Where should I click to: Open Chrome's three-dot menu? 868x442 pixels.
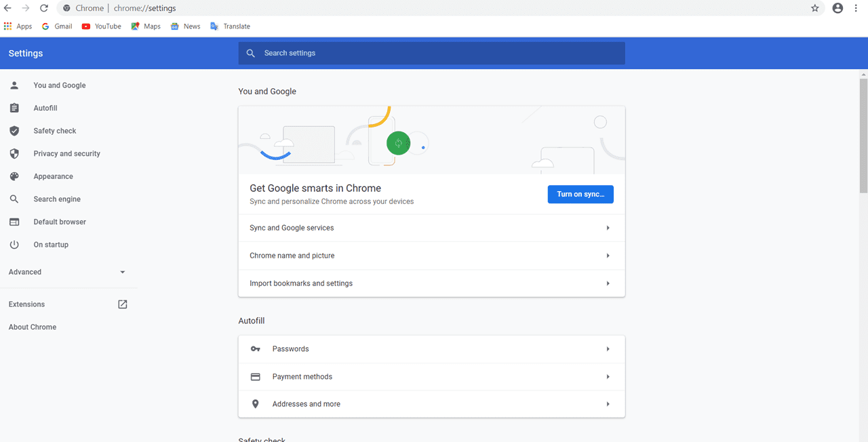pyautogui.click(x=856, y=8)
